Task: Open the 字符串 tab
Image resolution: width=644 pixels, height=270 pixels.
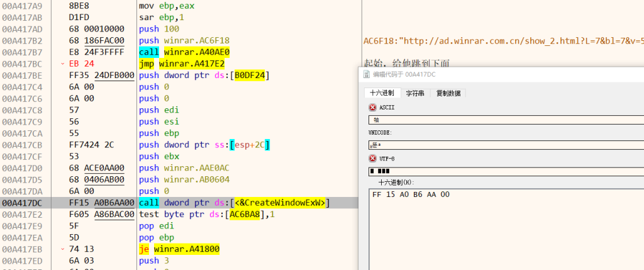Action: pyautogui.click(x=415, y=93)
